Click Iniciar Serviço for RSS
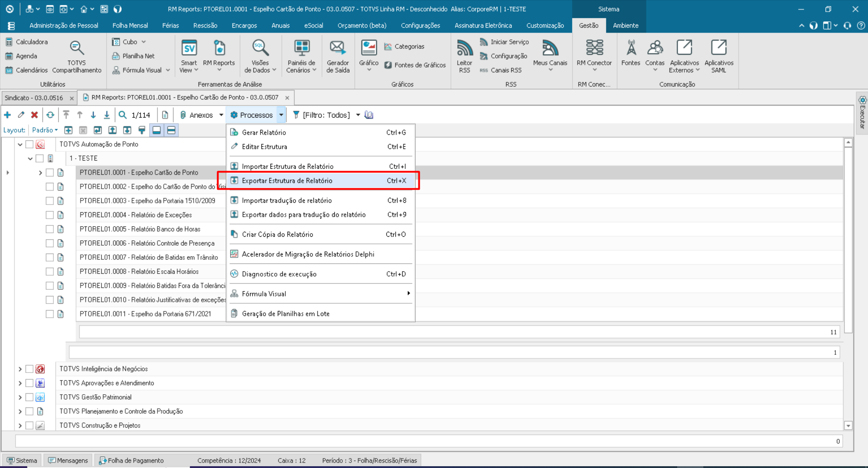Screen dimensions: 868x468 pos(504,42)
